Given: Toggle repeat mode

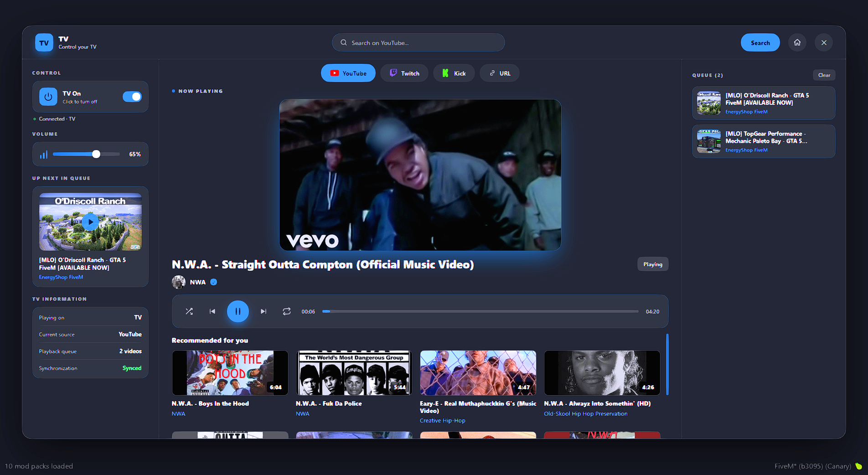Looking at the screenshot, I should pyautogui.click(x=287, y=311).
